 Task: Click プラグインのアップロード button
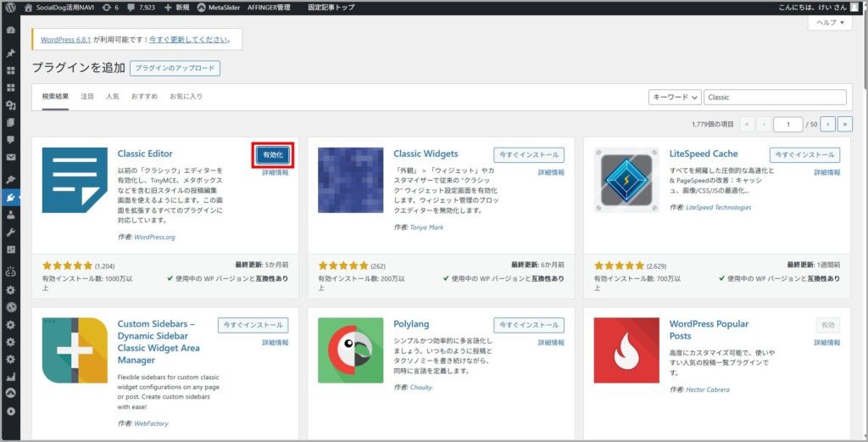tap(175, 69)
